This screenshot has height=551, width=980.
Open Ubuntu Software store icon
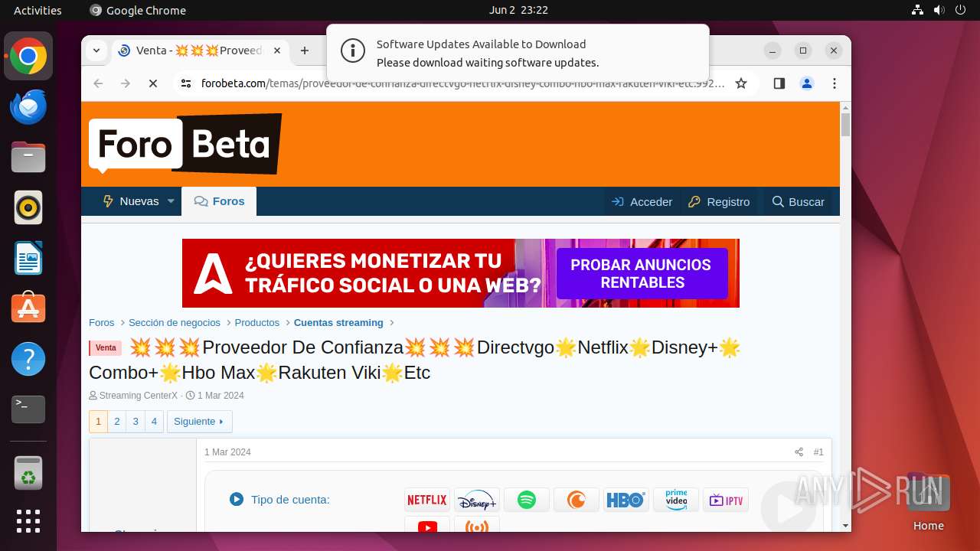(x=28, y=308)
